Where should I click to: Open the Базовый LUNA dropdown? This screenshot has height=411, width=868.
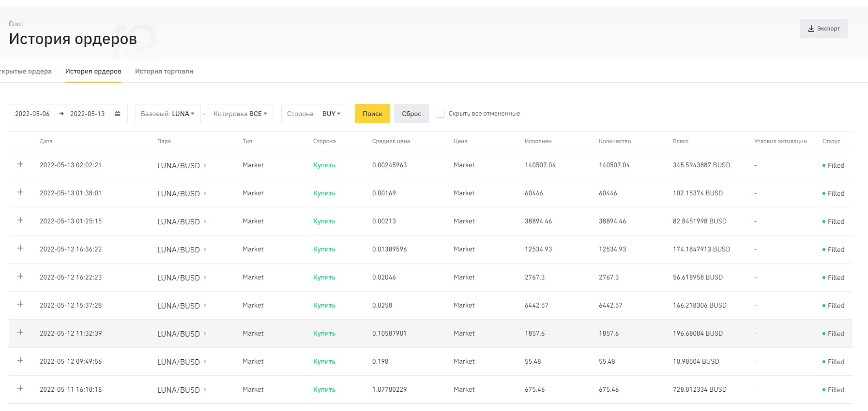(168, 114)
